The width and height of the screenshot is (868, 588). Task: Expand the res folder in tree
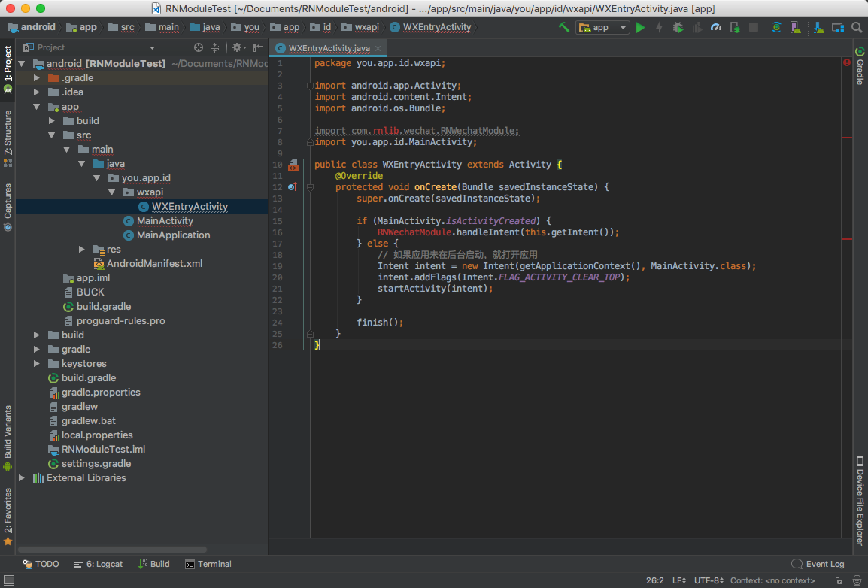81,249
